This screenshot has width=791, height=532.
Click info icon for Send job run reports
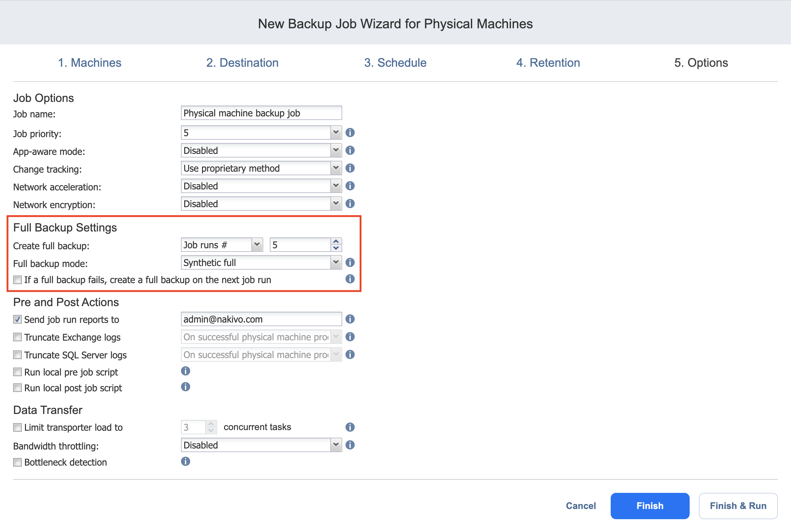350,319
